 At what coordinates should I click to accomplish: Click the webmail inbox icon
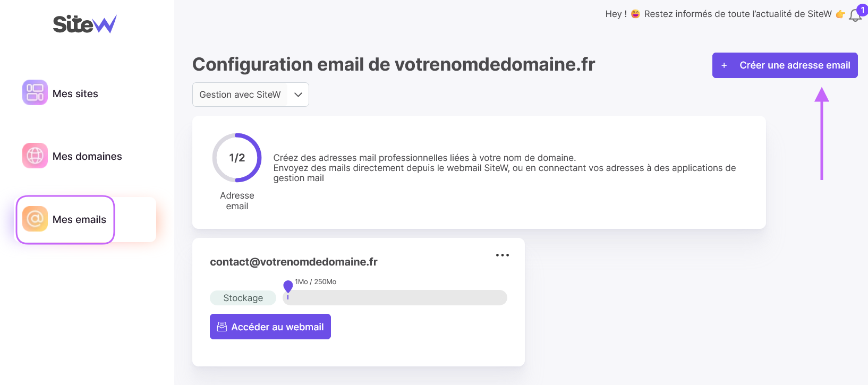222,327
